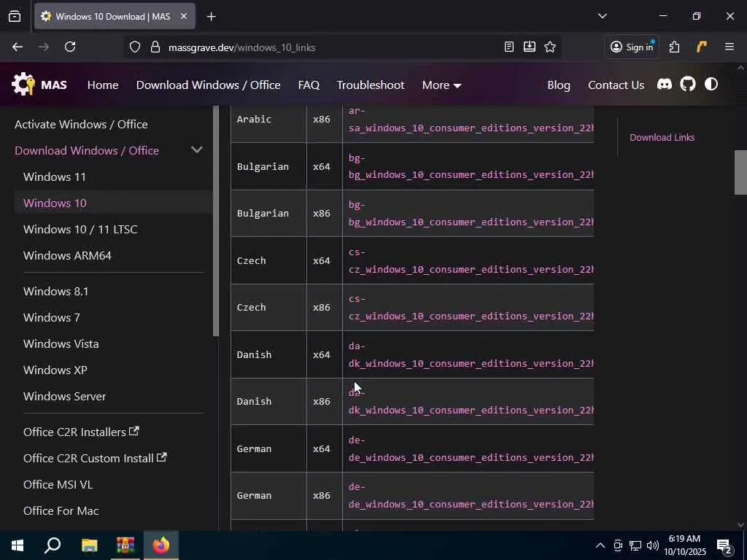The image size is (747, 560).
Task: Go to Home in navbar
Action: coord(103,85)
